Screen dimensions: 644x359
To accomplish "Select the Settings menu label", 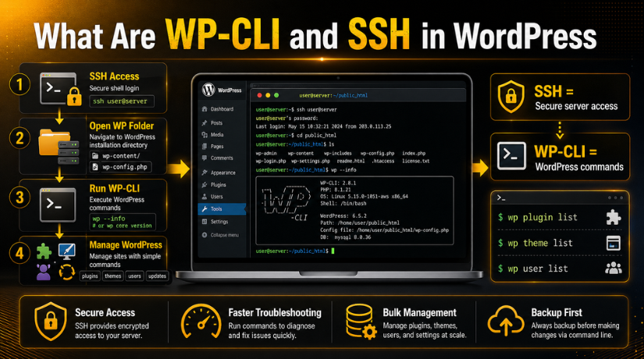I will click(x=219, y=222).
